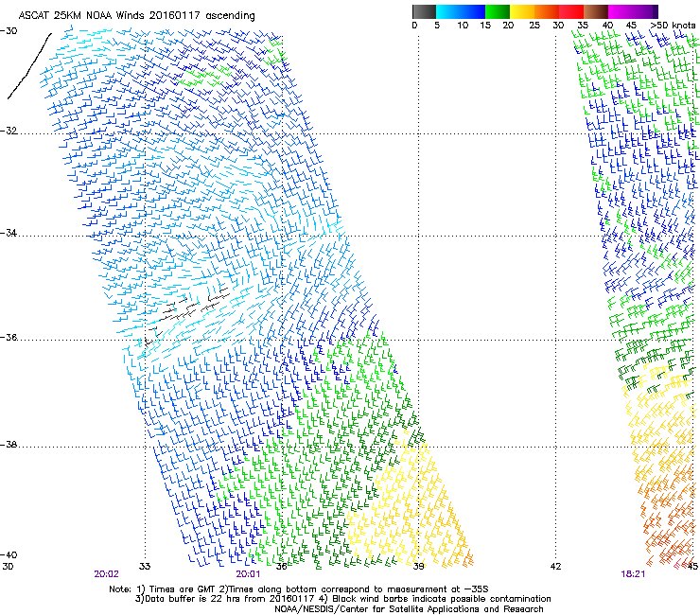This screenshot has width=700, height=615.
Task: Click the gray 0-5 knots color swatch
Action: (x=424, y=11)
